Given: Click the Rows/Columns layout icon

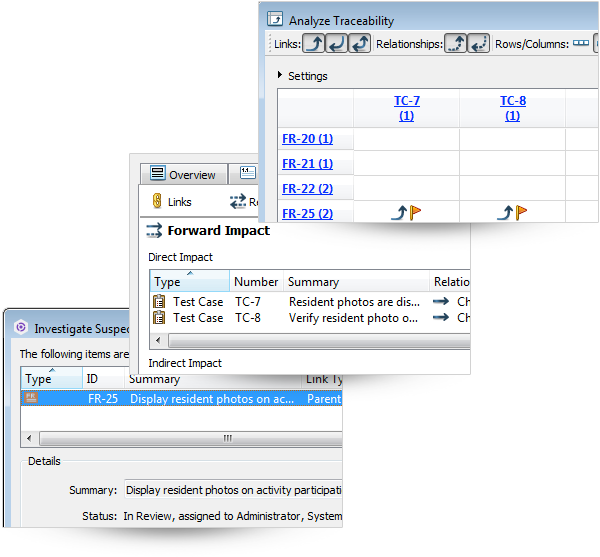Looking at the screenshot, I should (x=580, y=43).
